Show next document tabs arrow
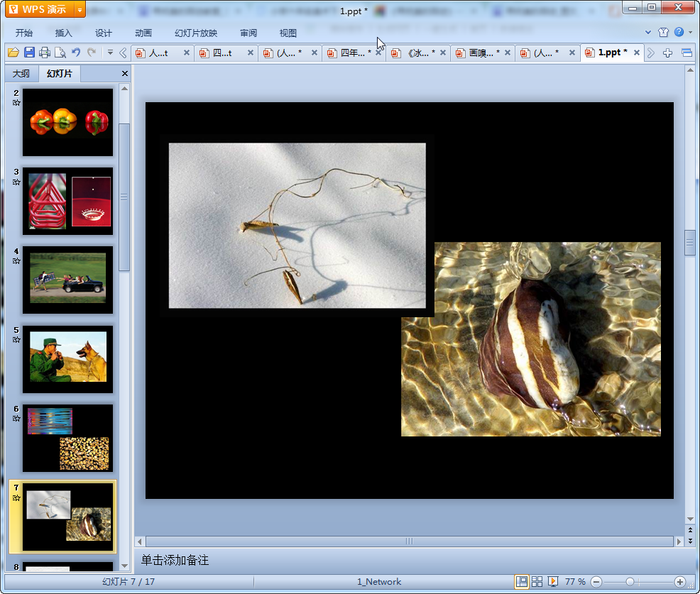This screenshot has height=594, width=700. tap(651, 53)
